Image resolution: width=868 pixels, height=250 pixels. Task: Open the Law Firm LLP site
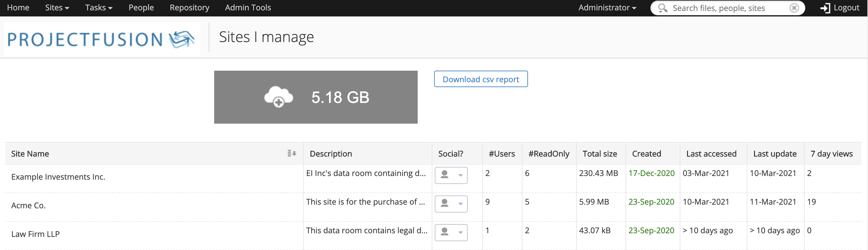point(35,234)
